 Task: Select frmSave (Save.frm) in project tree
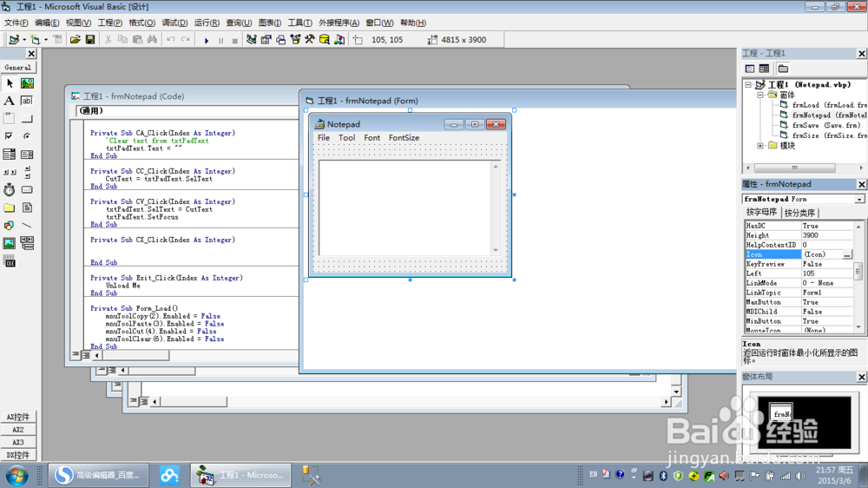tap(820, 125)
